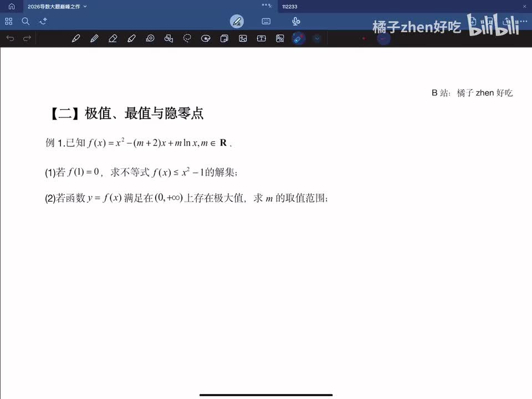
Task: Open dropdown of 2026导数大题巅峰之作 title
Action: coord(85,7)
